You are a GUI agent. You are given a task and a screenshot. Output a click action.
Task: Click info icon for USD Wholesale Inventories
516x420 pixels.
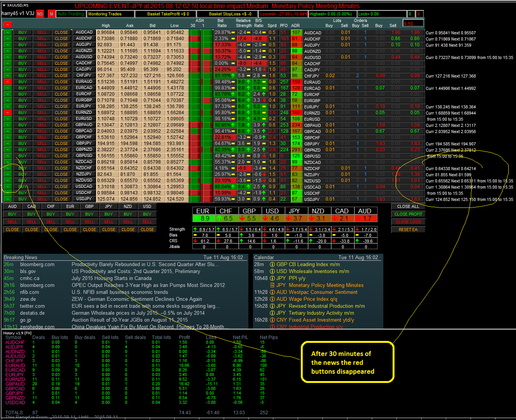272,272
